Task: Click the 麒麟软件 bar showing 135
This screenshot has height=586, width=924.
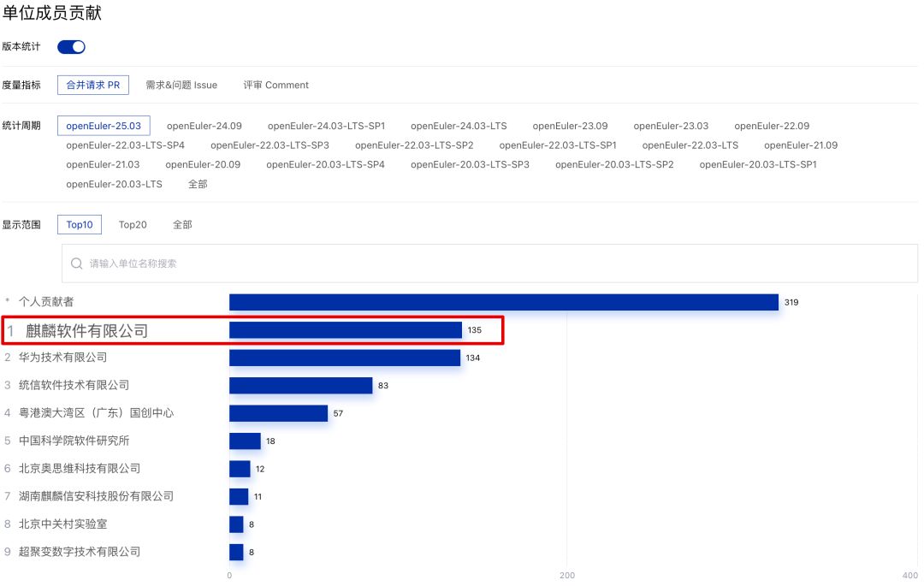Action: tap(346, 330)
